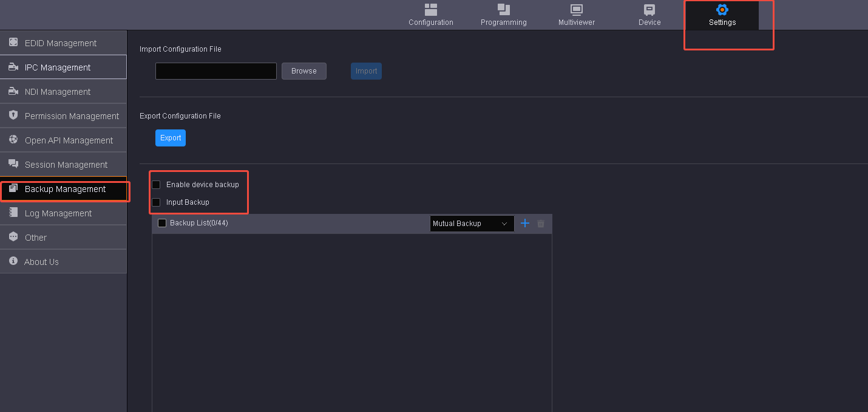868x412 pixels.
Task: Click the Browse button
Action: point(303,71)
